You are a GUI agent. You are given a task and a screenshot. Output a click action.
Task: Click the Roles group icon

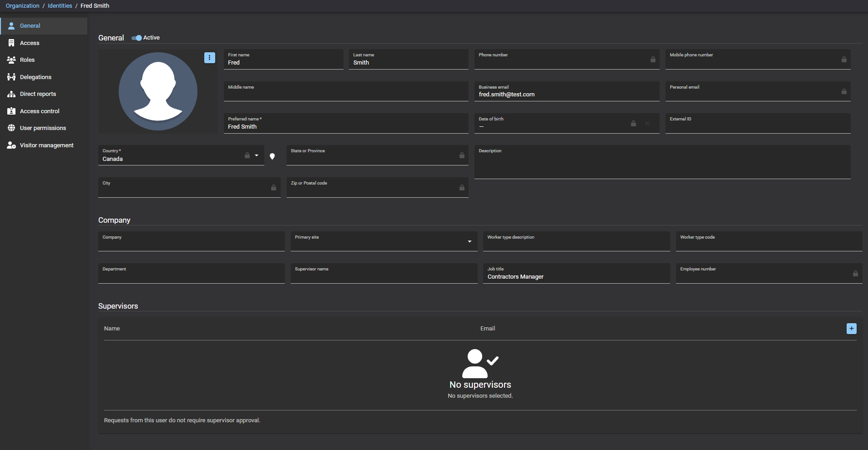coord(11,60)
